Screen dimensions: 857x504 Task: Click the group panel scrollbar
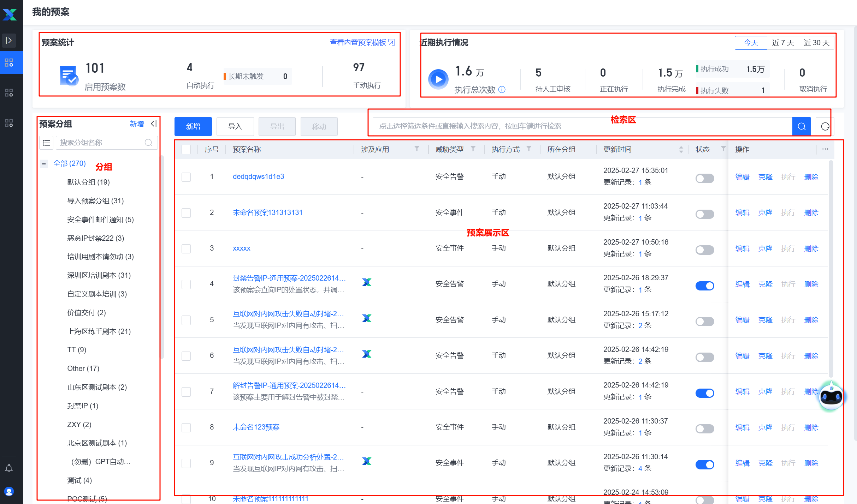point(162,257)
